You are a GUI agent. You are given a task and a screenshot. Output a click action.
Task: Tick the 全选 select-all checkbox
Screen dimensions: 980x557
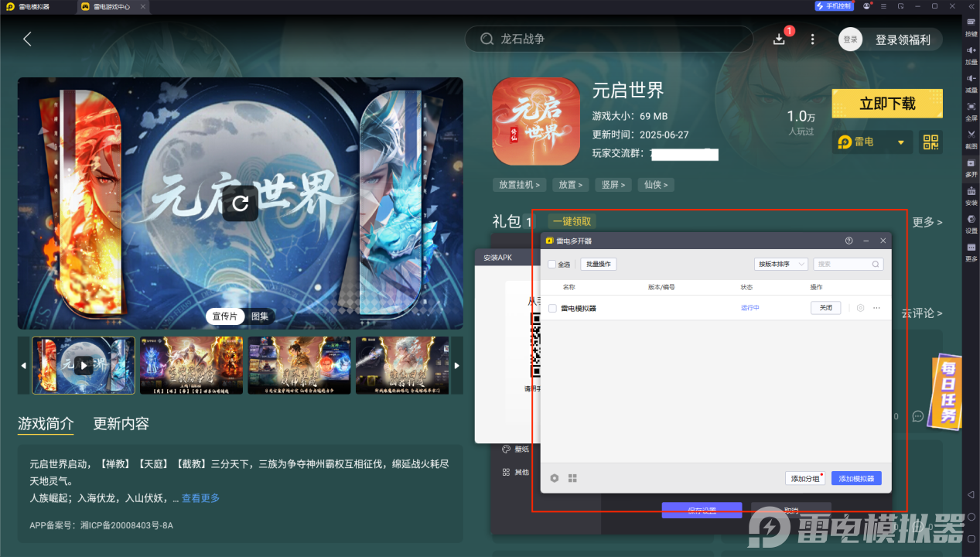[551, 264]
